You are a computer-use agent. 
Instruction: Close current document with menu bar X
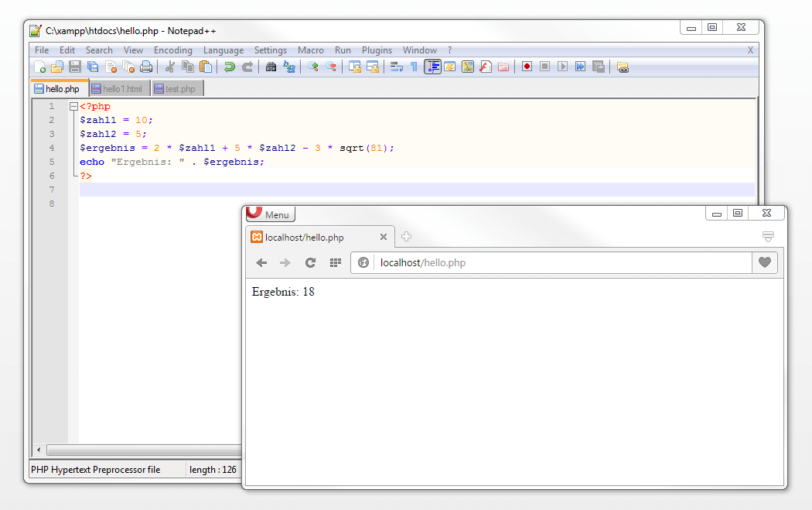750,50
